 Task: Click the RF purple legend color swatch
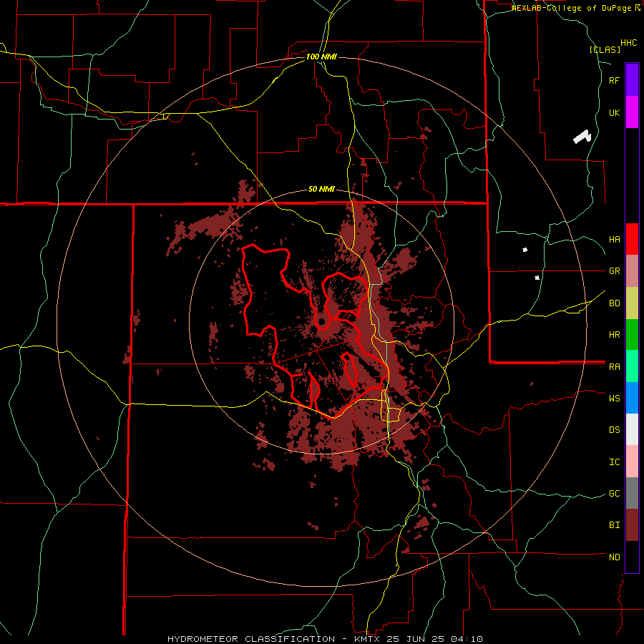pyautogui.click(x=632, y=80)
